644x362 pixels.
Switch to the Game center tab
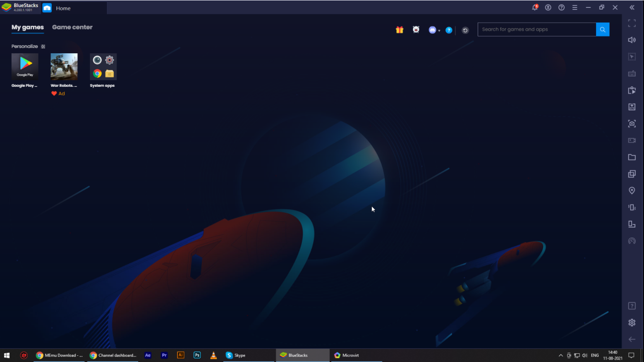[x=72, y=27]
